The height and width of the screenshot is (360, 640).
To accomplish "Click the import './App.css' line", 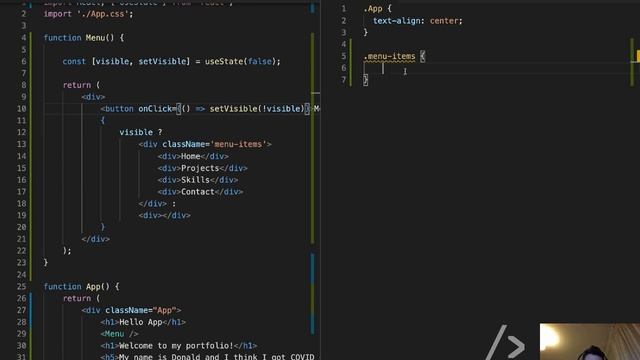I will 88,14.
